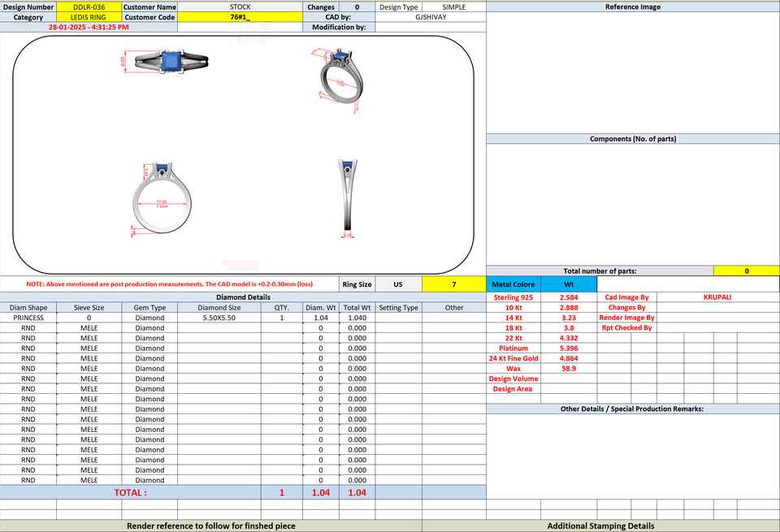The height and width of the screenshot is (532, 780).
Task: Select the top-view ring render thumbnail
Action: (165, 63)
